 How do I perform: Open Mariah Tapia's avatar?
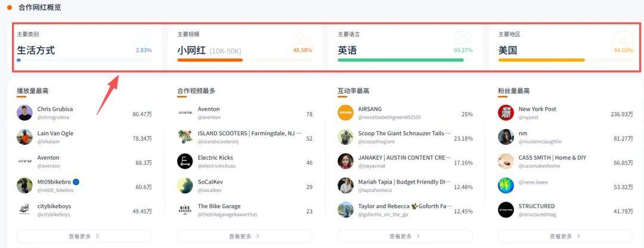click(345, 185)
